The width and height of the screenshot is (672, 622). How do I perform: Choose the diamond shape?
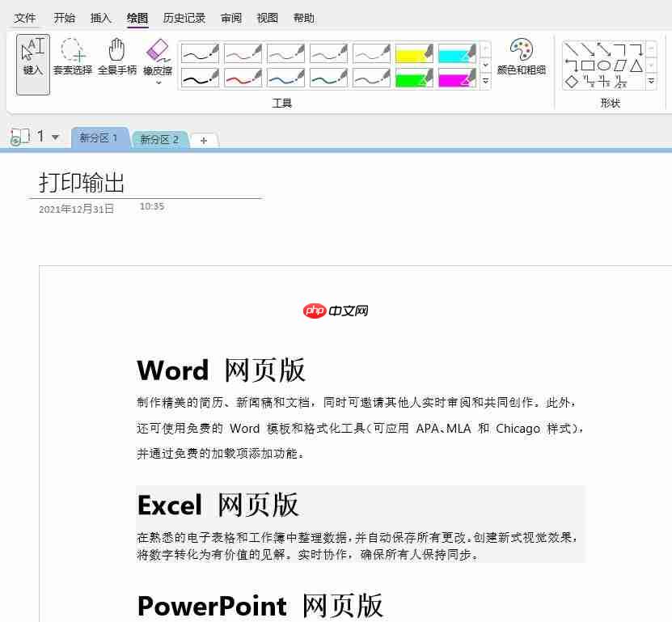coord(570,82)
